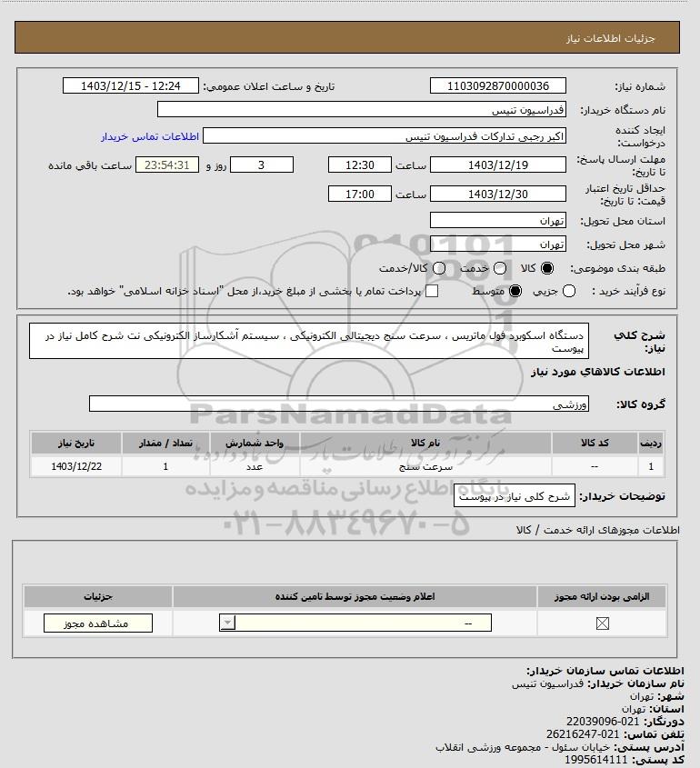Toggle the اسناد خزانه اسلامی payment checkbox
Screen dimensions: 700x768
(432, 291)
